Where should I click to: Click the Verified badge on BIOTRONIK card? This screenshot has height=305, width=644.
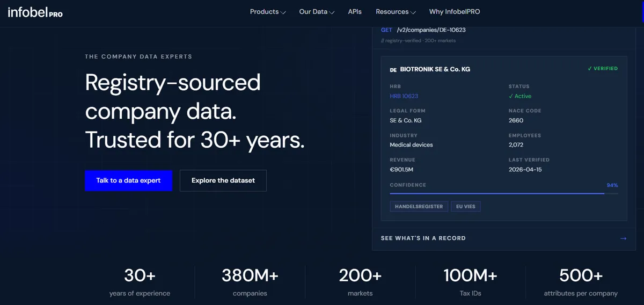point(603,69)
